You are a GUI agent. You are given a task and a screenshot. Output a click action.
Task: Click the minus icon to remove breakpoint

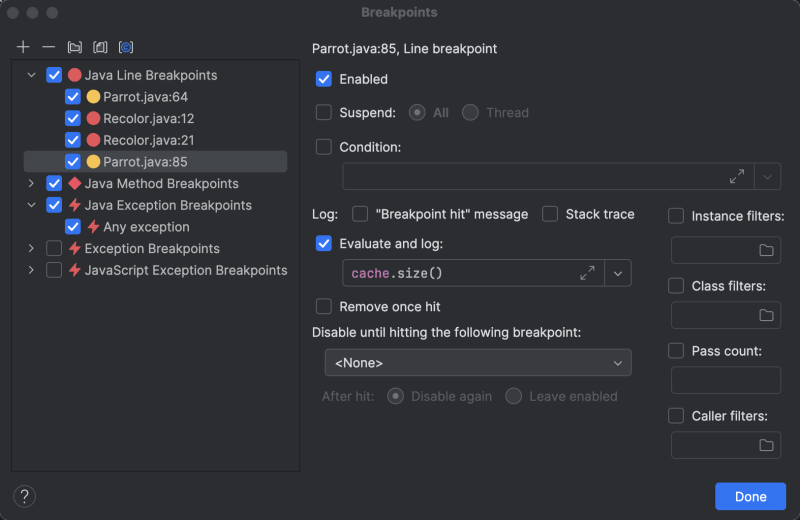pyautogui.click(x=48, y=47)
